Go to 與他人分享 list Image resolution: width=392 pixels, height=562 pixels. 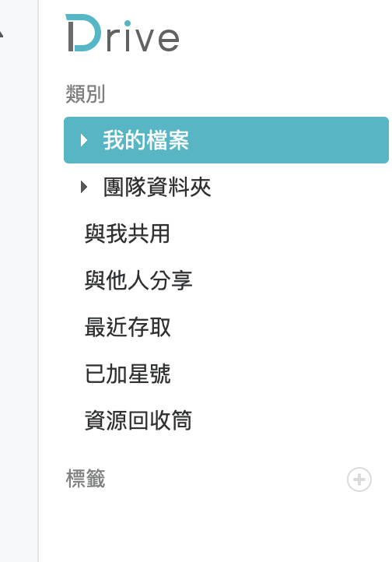coord(138,280)
